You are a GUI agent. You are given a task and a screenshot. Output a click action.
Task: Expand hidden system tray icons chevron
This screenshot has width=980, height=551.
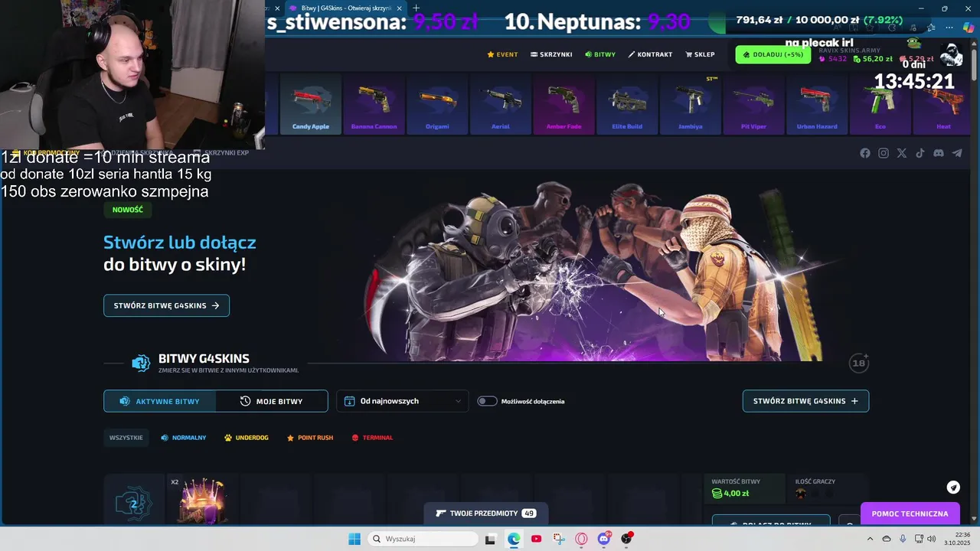coord(870,539)
